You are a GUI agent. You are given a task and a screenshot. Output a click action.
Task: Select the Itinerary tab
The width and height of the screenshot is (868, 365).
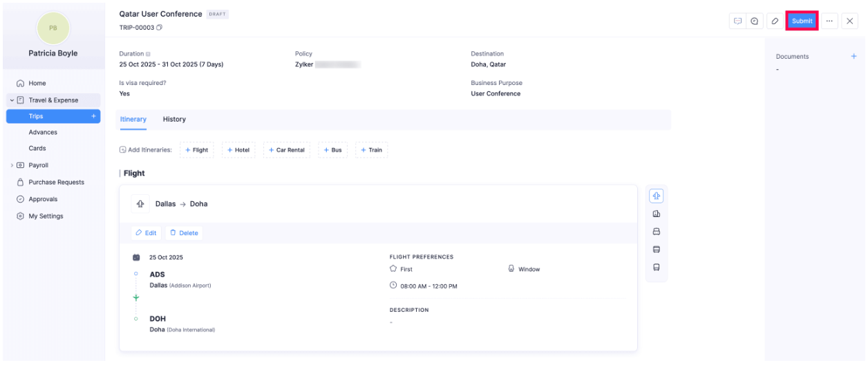pyautogui.click(x=133, y=119)
